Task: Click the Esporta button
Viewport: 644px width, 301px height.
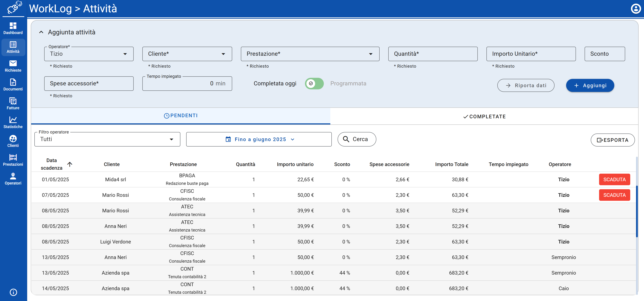Action: click(612, 140)
